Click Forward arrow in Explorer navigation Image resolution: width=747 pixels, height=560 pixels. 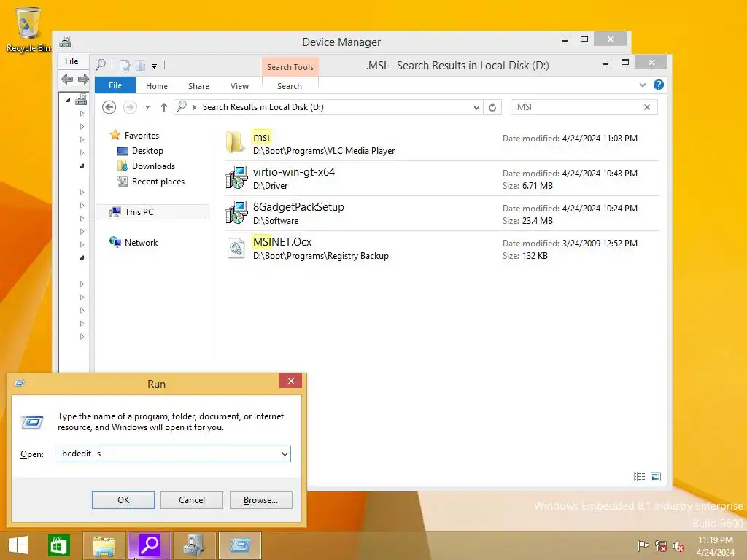[130, 107]
